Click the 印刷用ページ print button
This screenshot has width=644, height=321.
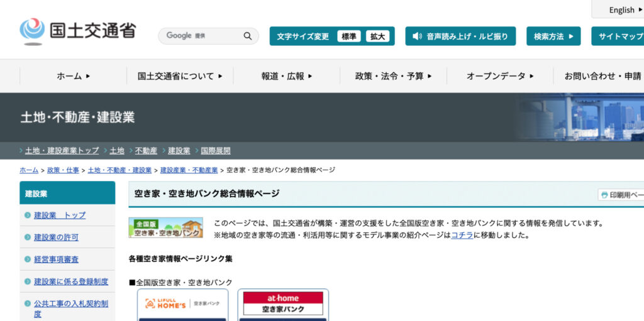click(x=621, y=195)
